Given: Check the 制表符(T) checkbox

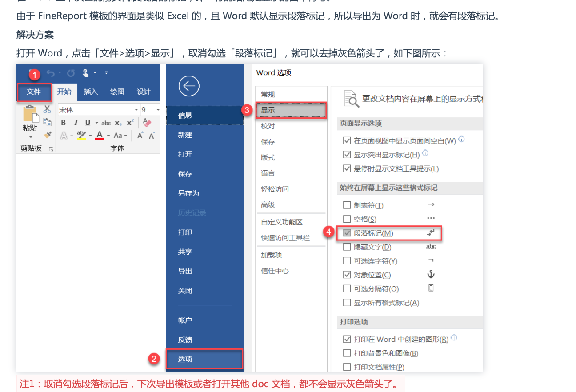Looking at the screenshot, I should click(347, 205).
